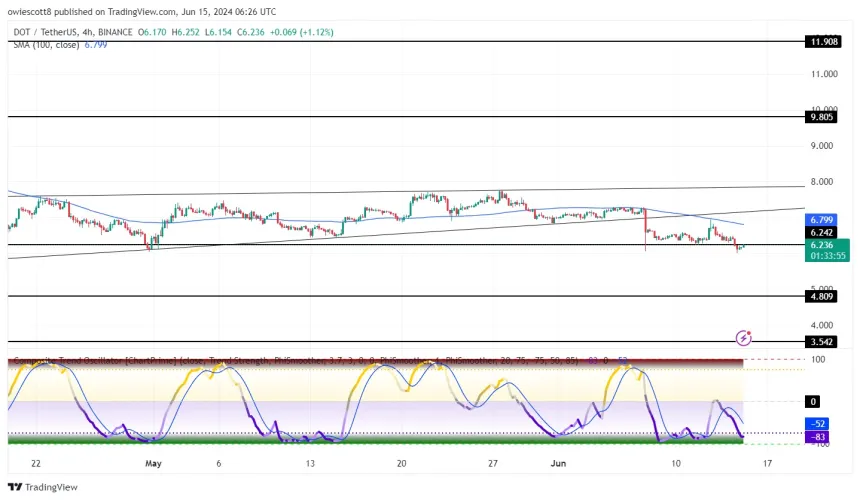Click the purple lightning bolt event icon
The height and width of the screenshot is (500, 860).
point(743,338)
